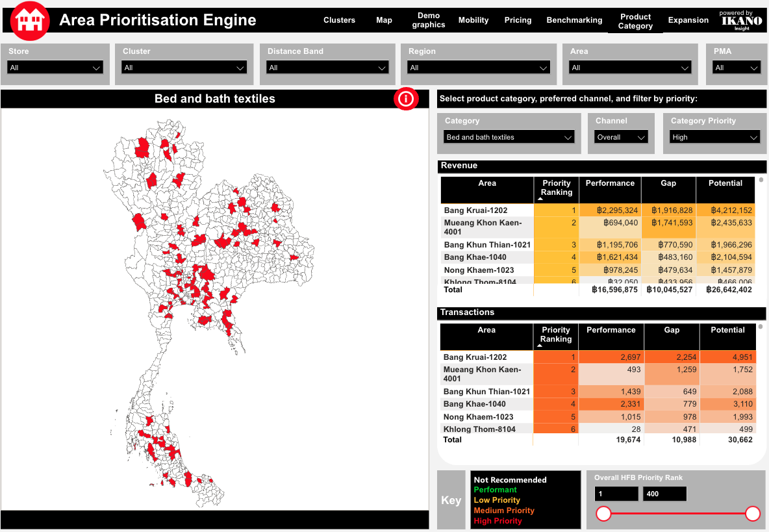Open the info icon beside map title
This screenshot has height=532, width=769.
(405, 99)
